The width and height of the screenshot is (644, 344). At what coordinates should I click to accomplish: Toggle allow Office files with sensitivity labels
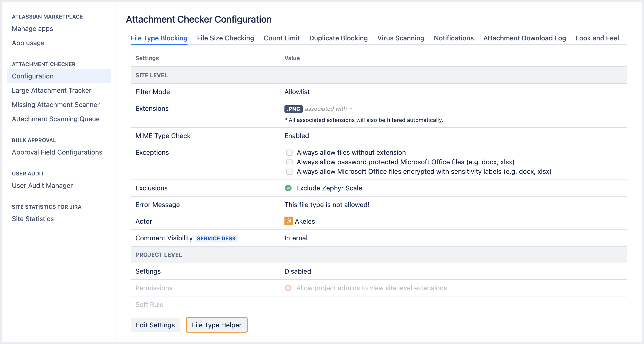(x=289, y=171)
